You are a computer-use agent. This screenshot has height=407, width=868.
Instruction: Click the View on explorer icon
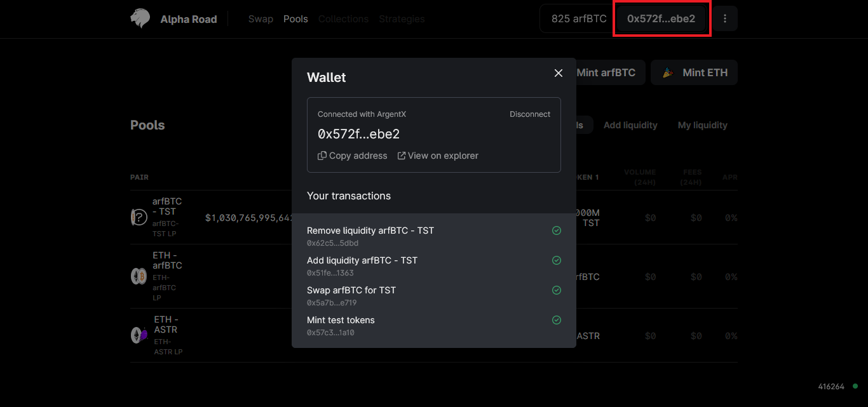(x=402, y=156)
